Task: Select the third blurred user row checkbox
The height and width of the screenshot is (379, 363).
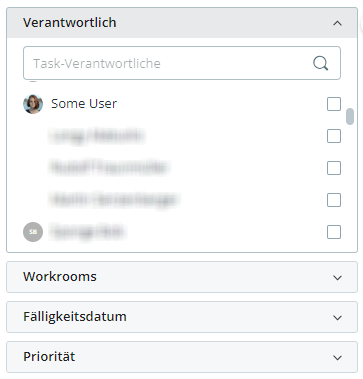Action: 334,200
